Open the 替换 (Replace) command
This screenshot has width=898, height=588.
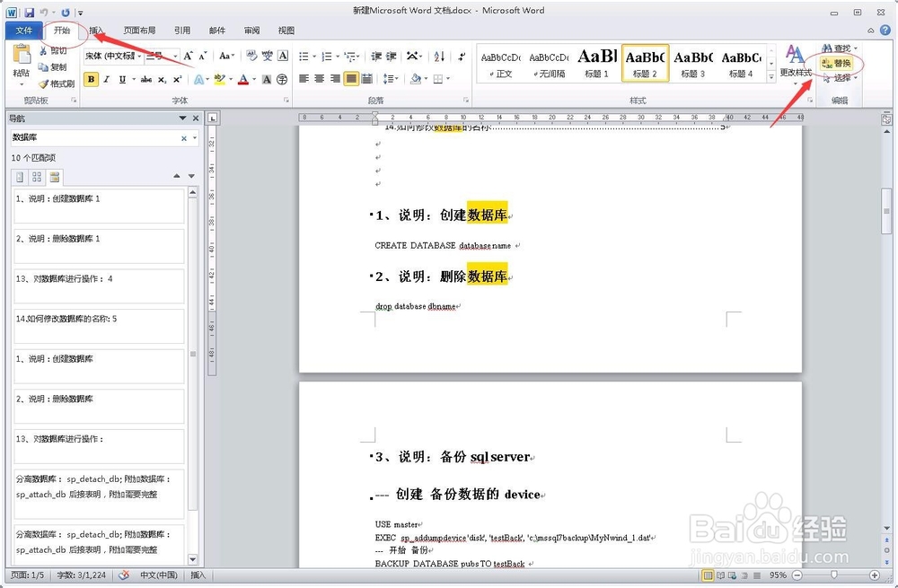point(839,63)
